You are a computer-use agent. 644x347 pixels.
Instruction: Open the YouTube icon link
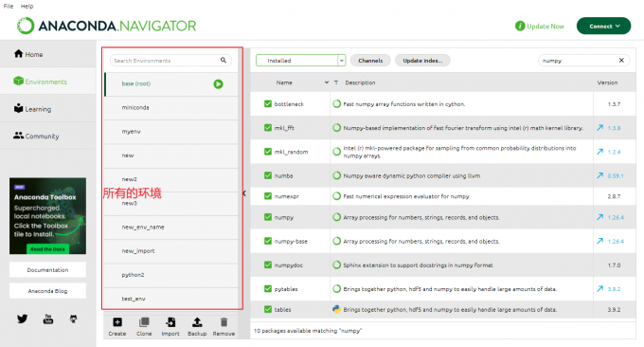[48, 319]
